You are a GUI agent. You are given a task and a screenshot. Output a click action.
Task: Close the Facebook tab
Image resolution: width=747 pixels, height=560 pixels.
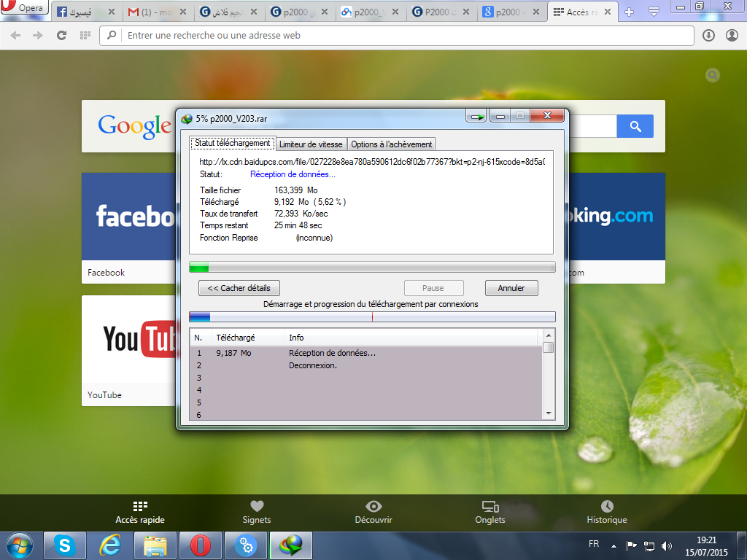pos(111,12)
